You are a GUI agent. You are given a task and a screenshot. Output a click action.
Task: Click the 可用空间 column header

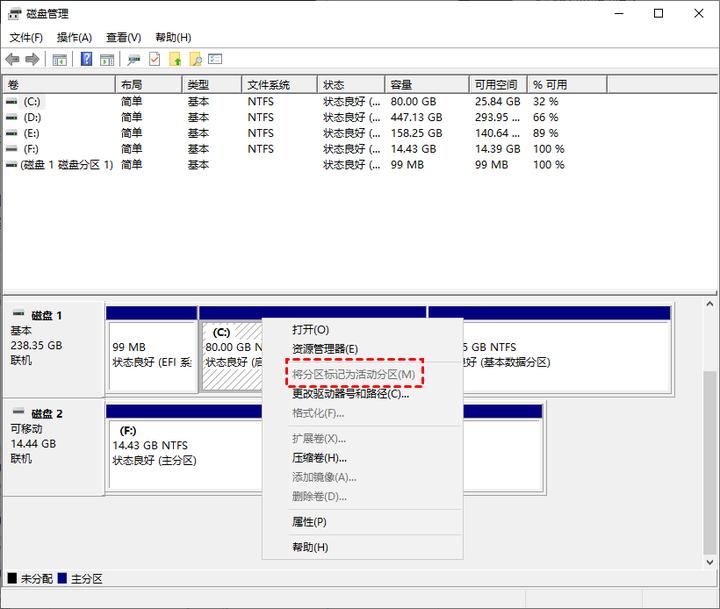496,85
